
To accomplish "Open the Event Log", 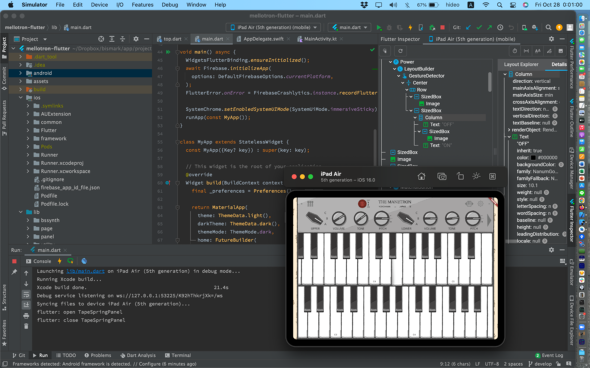I will (549, 355).
